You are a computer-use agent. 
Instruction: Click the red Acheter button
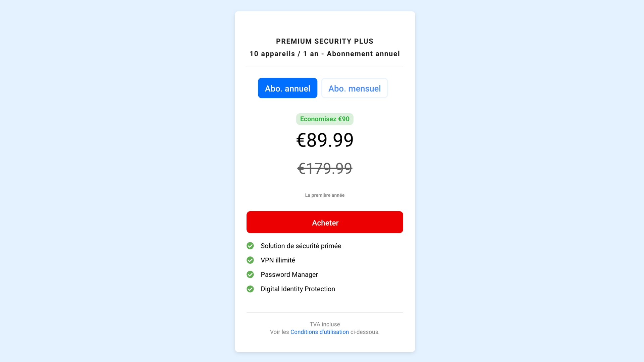pos(325,222)
